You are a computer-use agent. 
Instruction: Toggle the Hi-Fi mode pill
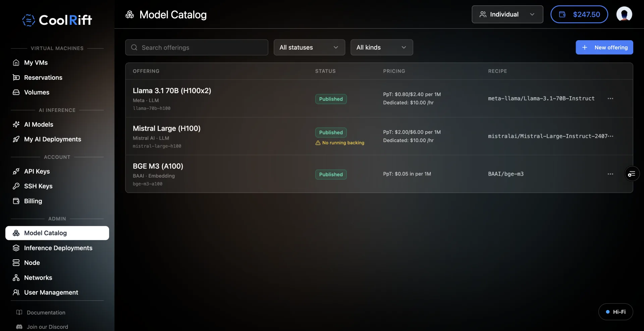(x=615, y=312)
